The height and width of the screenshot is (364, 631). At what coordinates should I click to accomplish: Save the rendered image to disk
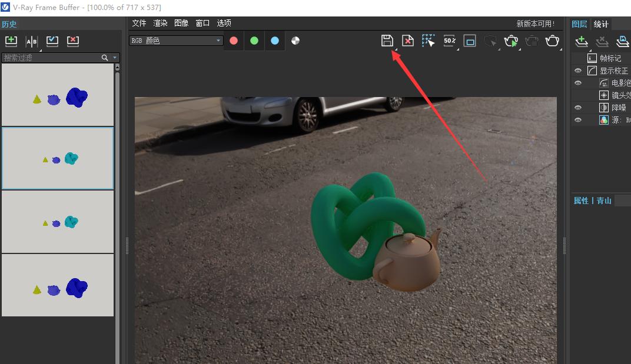click(x=387, y=41)
